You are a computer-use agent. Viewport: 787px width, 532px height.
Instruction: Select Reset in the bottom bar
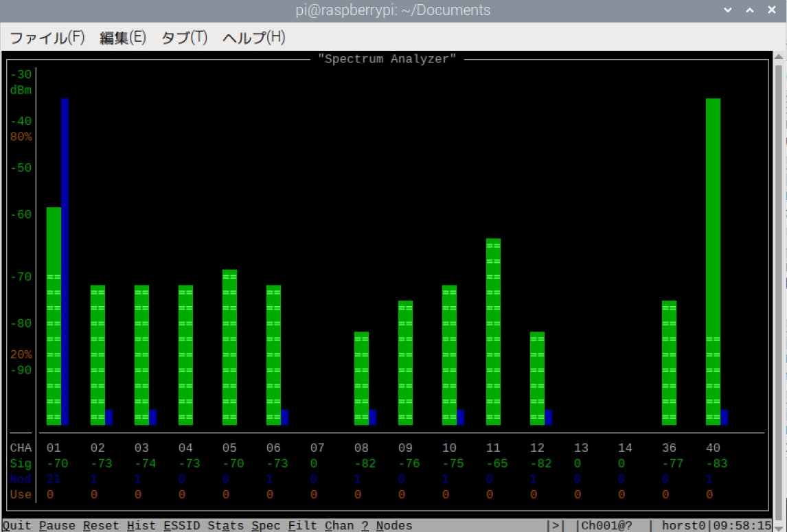[x=101, y=526]
